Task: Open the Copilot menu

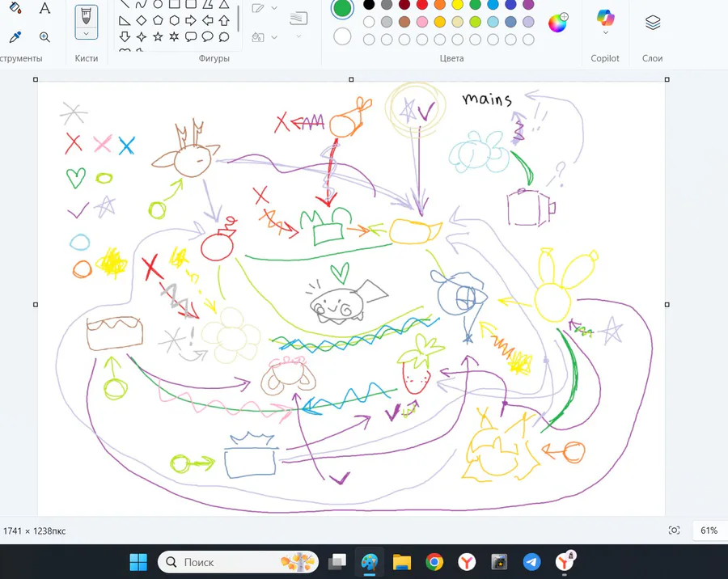Action: point(605,23)
